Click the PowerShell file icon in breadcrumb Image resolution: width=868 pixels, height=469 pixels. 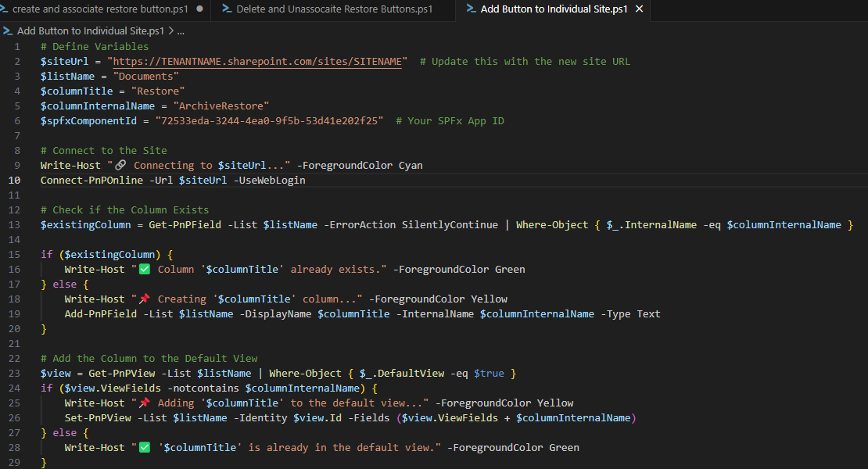point(7,31)
